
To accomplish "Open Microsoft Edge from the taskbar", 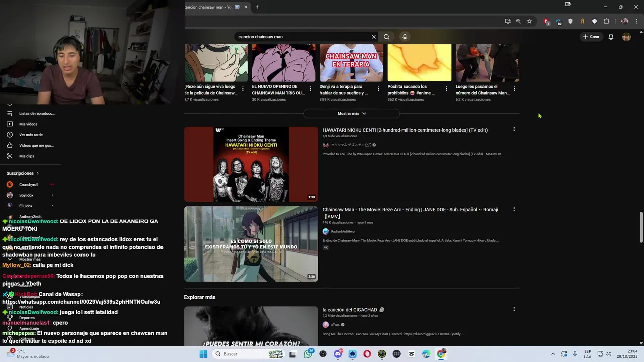I will (x=426, y=354).
